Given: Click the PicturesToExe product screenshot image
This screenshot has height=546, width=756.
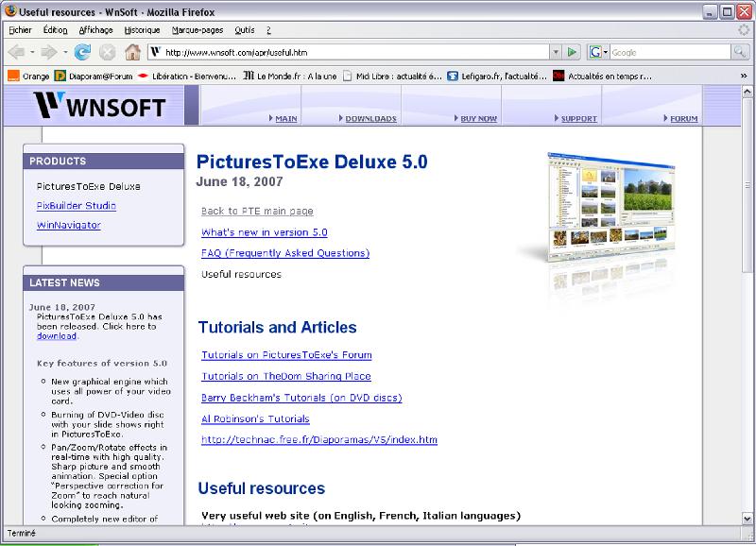Looking at the screenshot, I should pyautogui.click(x=610, y=207).
